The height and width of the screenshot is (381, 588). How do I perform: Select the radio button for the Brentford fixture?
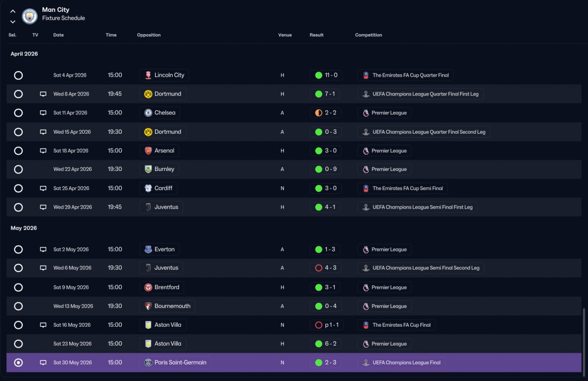[18, 287]
